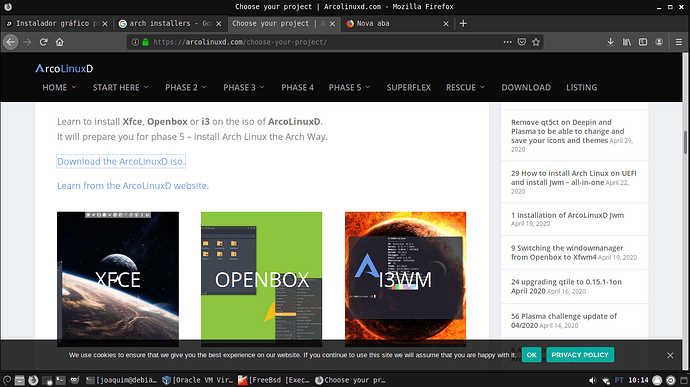Image resolution: width=690 pixels, height=387 pixels.
Task: Close the 'Instalador gráfico' tab
Action: 105,24
